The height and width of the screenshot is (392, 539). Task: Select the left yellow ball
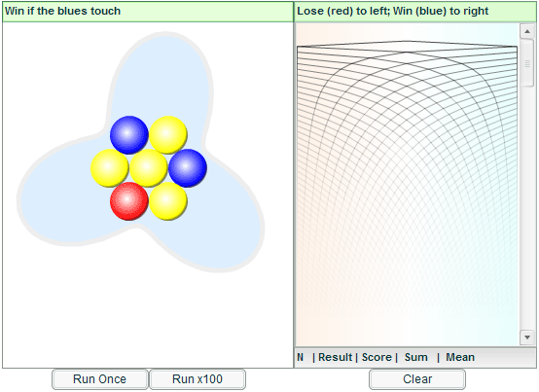click(110, 168)
